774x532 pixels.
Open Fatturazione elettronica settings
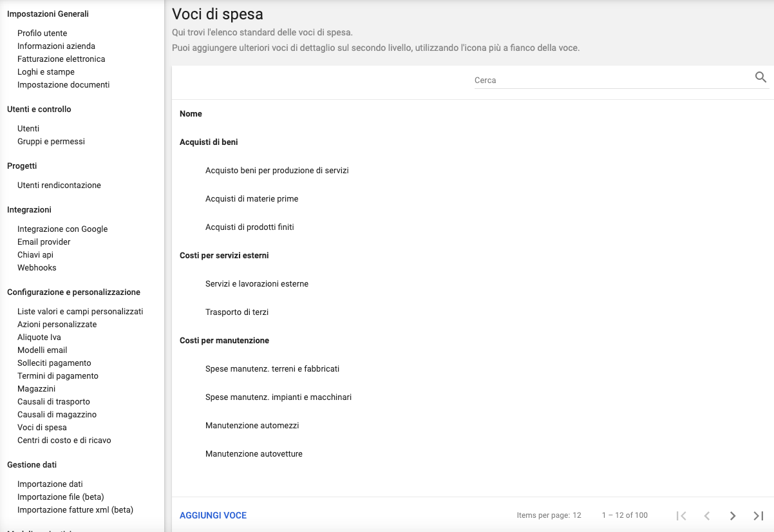[x=61, y=59]
